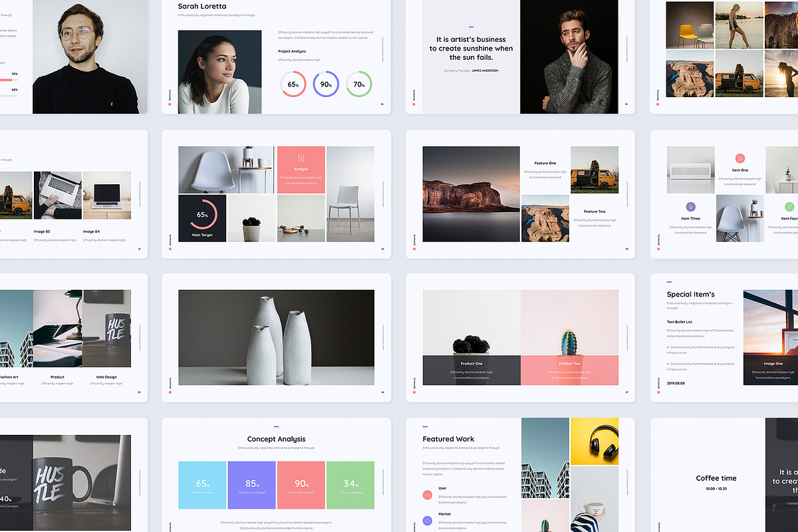798x532 pixels.
Task: Click the orange van photo in the photo grid
Action: pyautogui.click(x=739, y=73)
